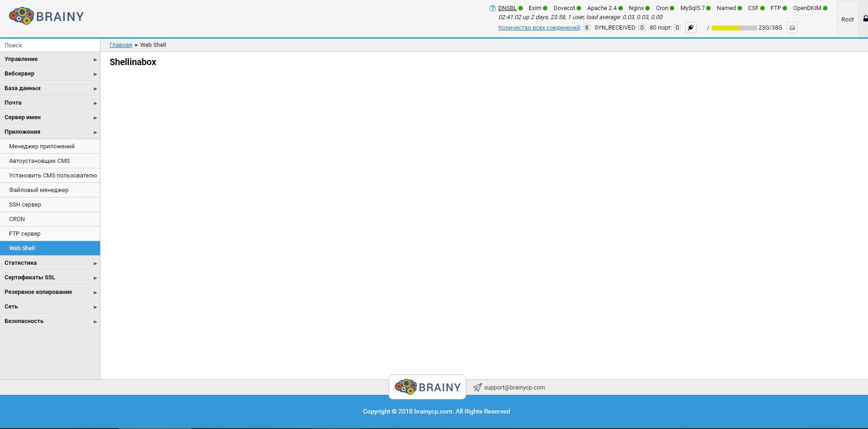Screen dimensions: 868x429
Task: Expand the Сертификаты SSL section
Action: pyautogui.click(x=50, y=278)
